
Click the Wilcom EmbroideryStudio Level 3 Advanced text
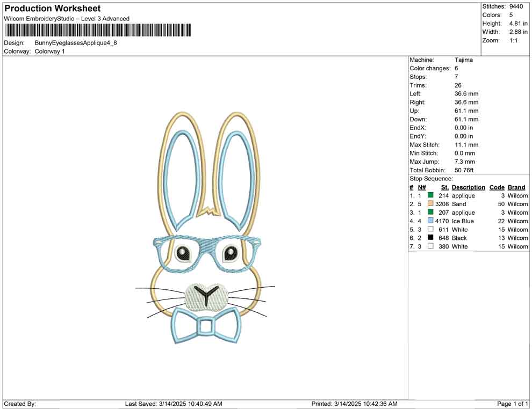click(x=67, y=19)
